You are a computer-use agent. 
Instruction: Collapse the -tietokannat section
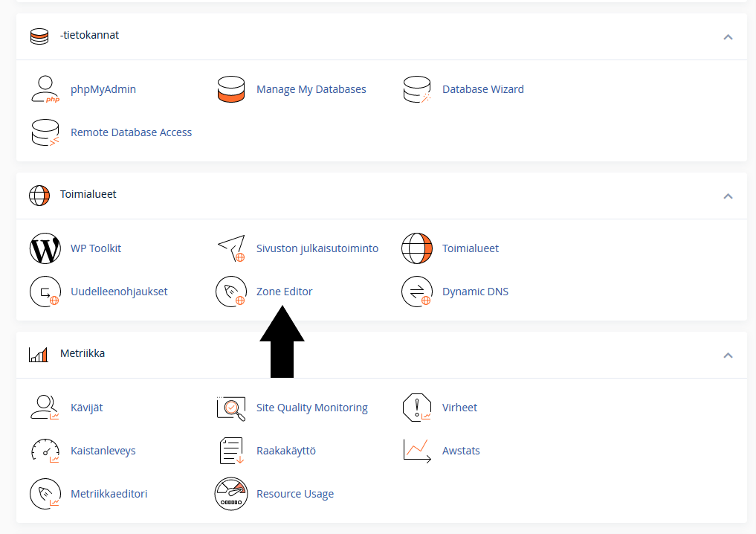pyautogui.click(x=728, y=36)
